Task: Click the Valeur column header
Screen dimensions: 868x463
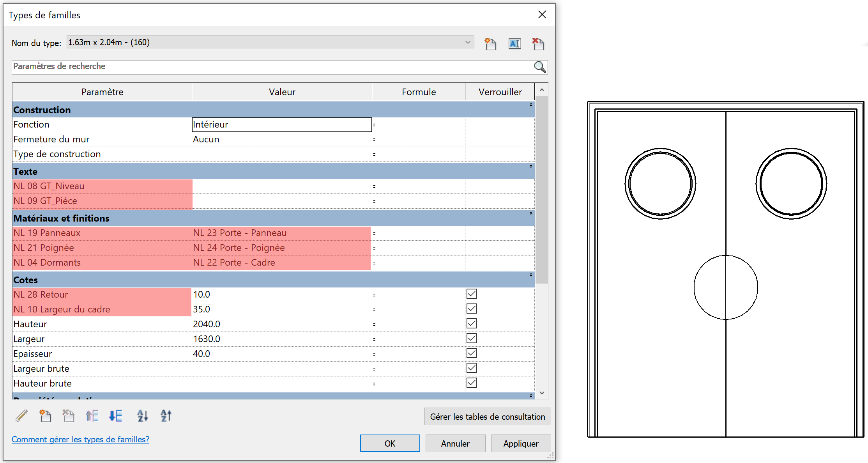Action: coord(282,92)
